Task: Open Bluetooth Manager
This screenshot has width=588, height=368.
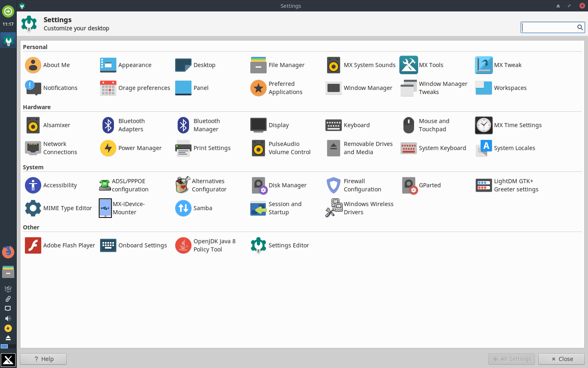Action: click(x=198, y=125)
